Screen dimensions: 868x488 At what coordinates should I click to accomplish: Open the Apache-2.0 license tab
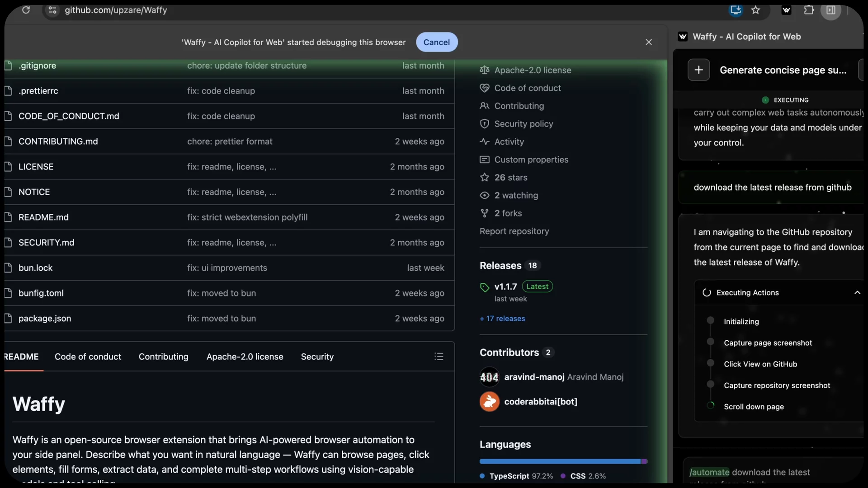pyautogui.click(x=245, y=357)
